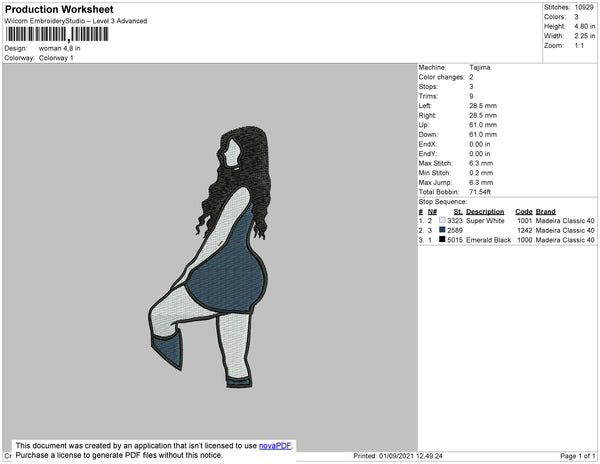Click the barcode under the title
600x464 pixels.
tap(57, 34)
